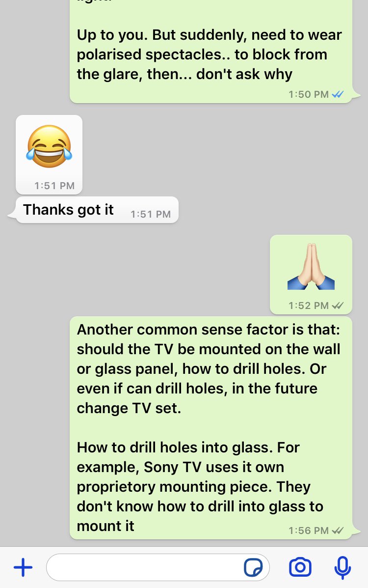Select the "Thanks got it" message bubble
Image resolution: width=368 pixels, height=588 pixels.
97,210
